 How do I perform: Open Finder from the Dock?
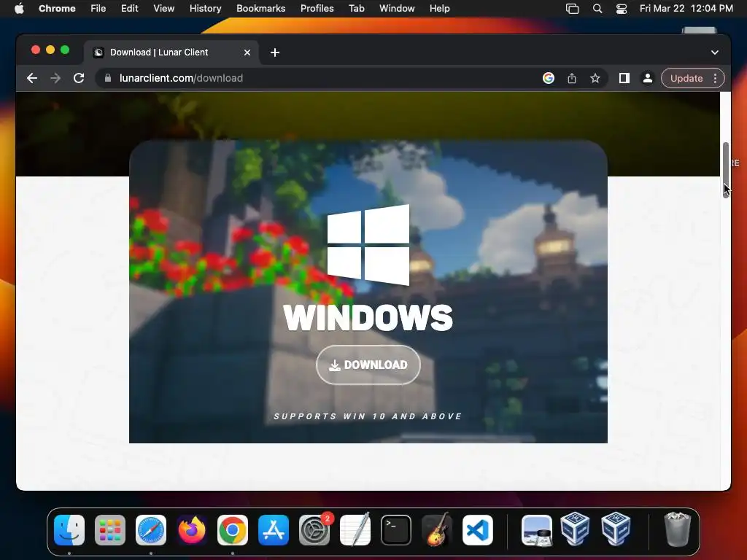69,530
